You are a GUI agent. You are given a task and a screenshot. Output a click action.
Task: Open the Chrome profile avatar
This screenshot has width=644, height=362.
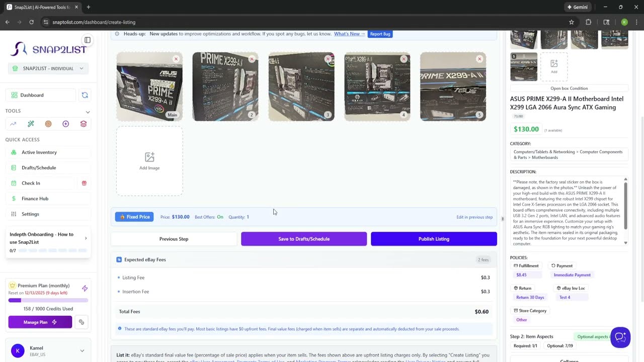click(x=624, y=22)
